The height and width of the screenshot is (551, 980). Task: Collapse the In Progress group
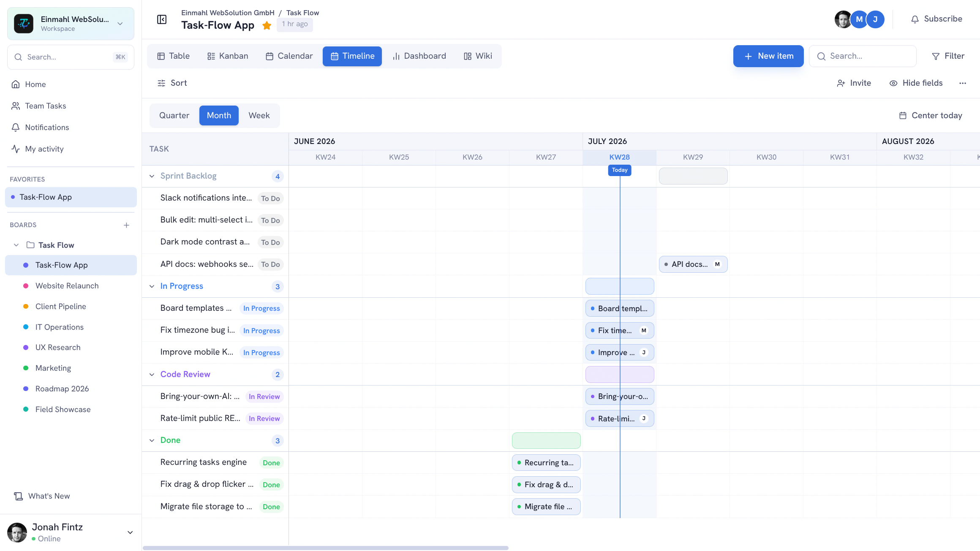pos(152,286)
